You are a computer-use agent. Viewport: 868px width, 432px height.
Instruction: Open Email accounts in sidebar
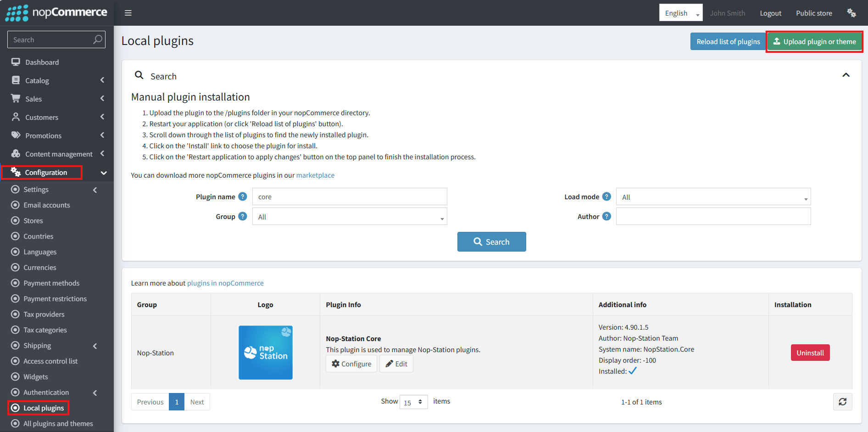tap(47, 205)
